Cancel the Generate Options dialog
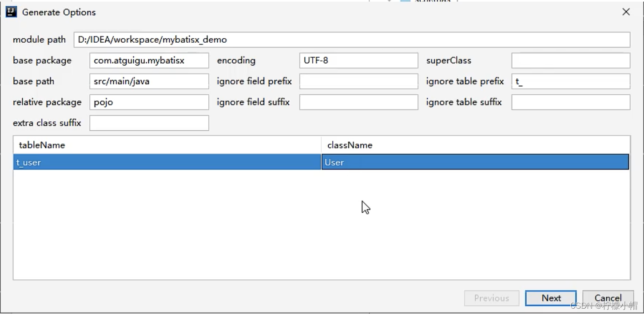This screenshot has width=644, height=314. [608, 298]
